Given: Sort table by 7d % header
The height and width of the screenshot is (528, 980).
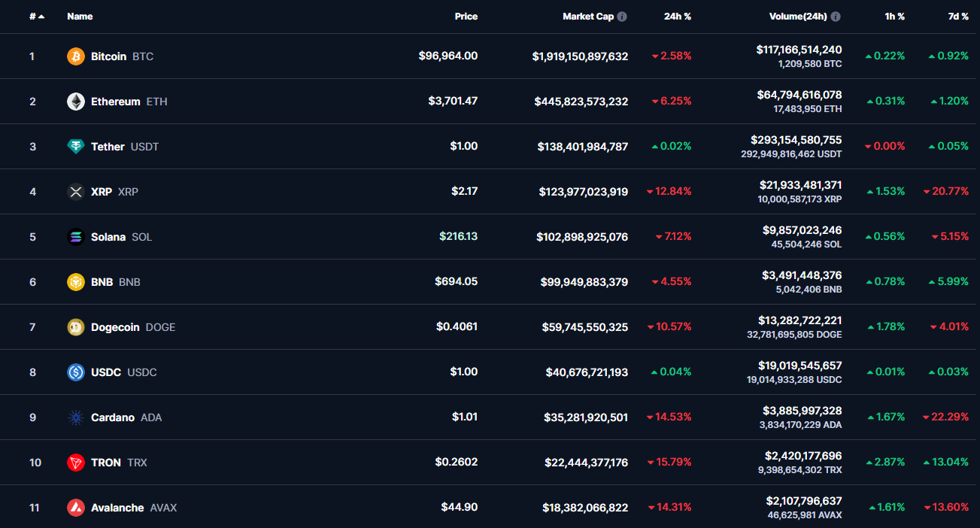Looking at the screenshot, I should (958, 17).
